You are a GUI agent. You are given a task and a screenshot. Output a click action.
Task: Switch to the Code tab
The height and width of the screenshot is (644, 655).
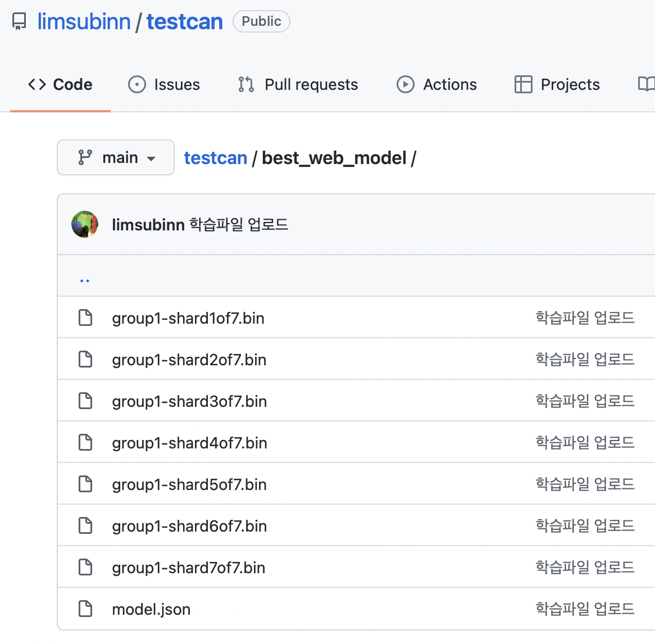[x=60, y=84]
